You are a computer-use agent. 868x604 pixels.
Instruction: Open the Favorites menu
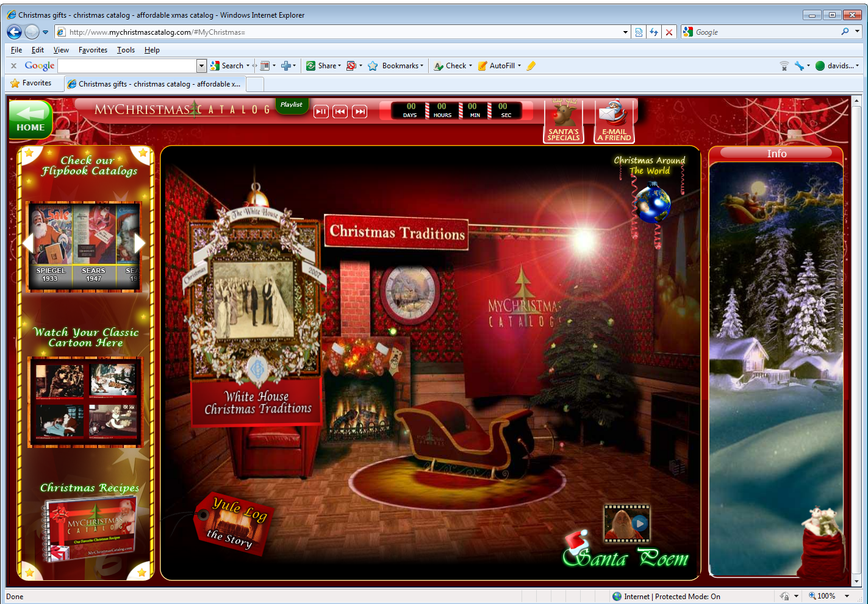click(93, 50)
